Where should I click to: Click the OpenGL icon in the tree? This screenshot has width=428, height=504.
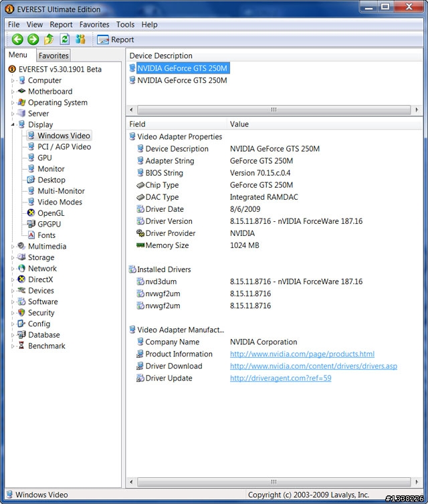pyautogui.click(x=31, y=213)
